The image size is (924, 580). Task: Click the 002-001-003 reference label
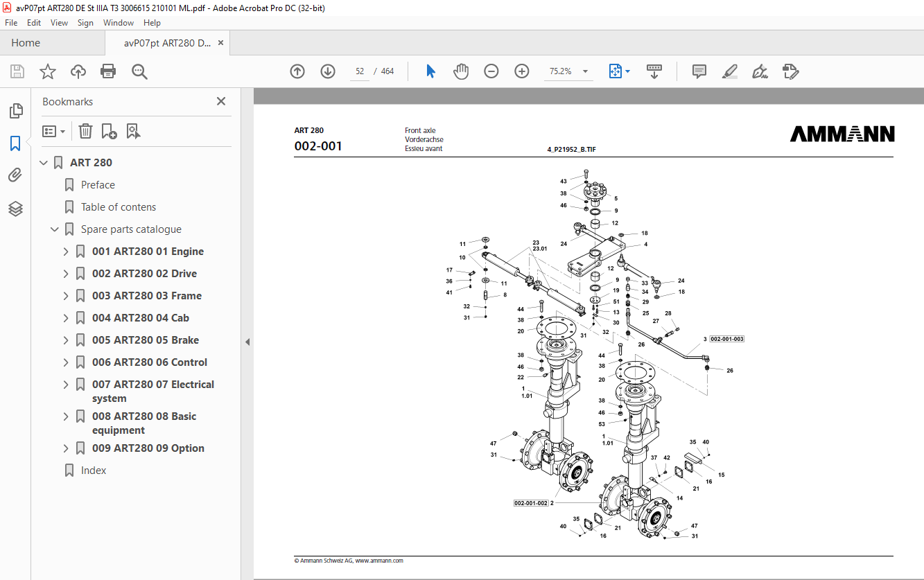[x=727, y=339]
